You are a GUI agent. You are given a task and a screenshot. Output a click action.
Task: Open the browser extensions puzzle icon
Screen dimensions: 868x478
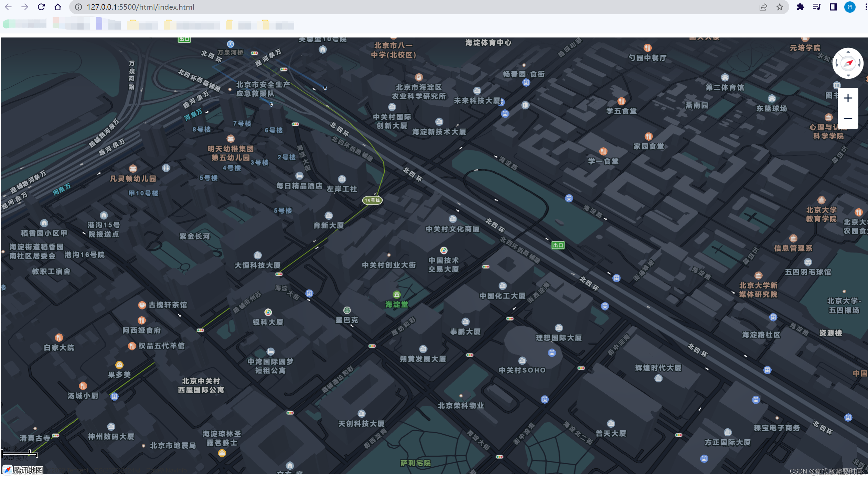pos(800,7)
